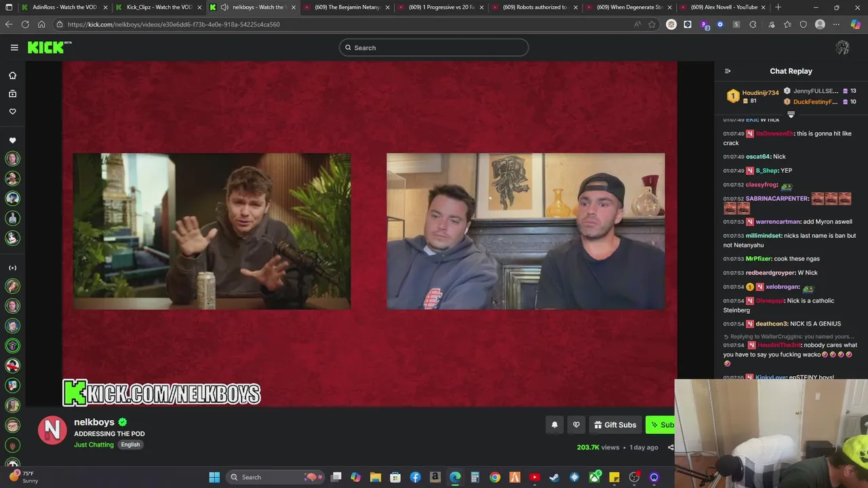
Task: Open Microsoft Store from the taskbar
Action: 395,477
